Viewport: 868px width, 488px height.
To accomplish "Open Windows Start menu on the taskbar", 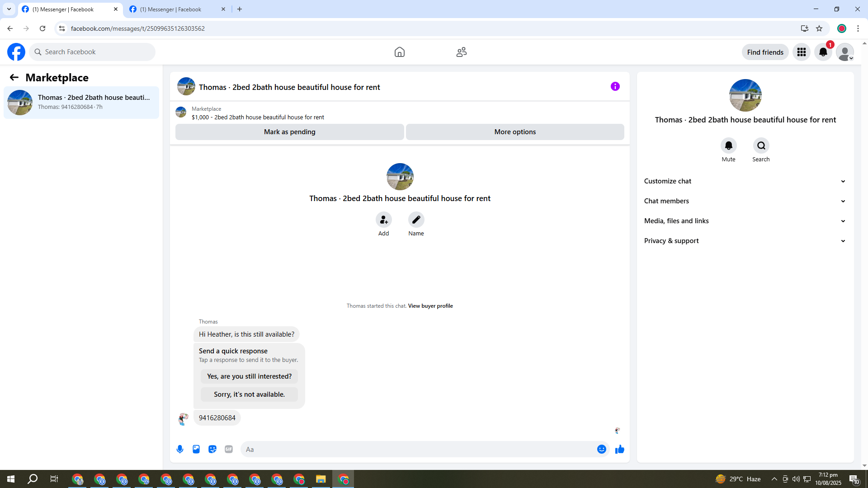I will point(11,479).
